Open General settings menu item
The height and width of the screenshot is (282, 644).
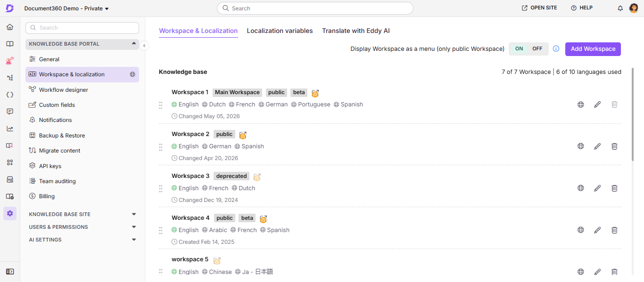tap(82, 59)
